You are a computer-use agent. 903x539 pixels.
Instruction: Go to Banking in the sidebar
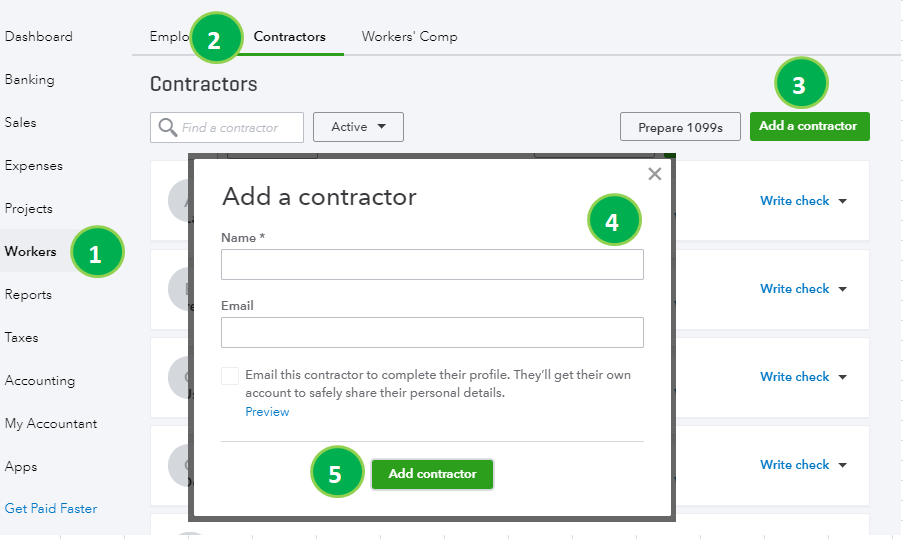30,80
